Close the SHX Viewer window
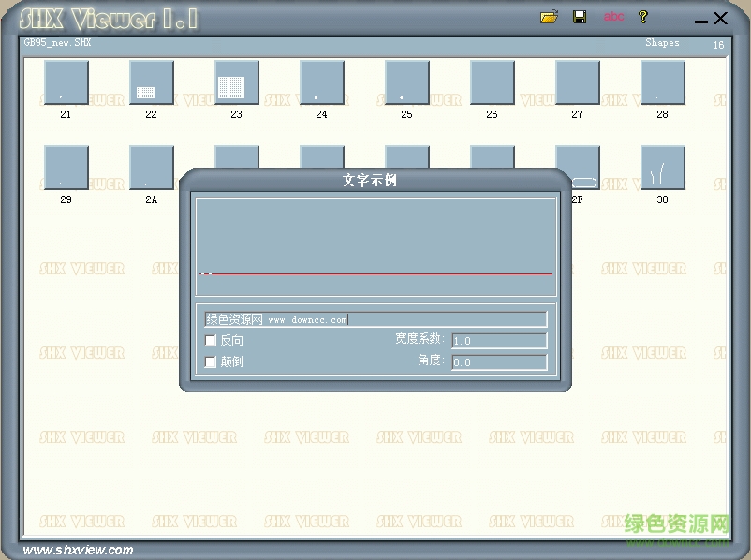751x560 pixels. click(x=720, y=18)
